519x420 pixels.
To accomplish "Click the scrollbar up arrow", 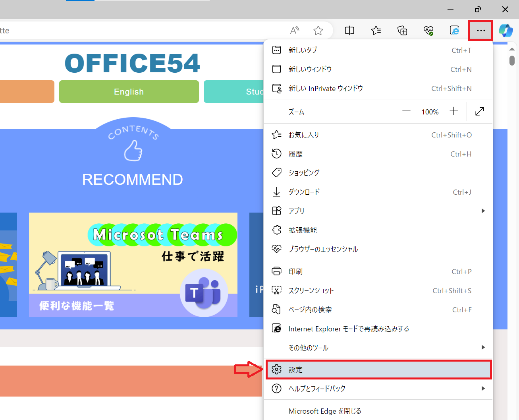I will tap(512, 48).
